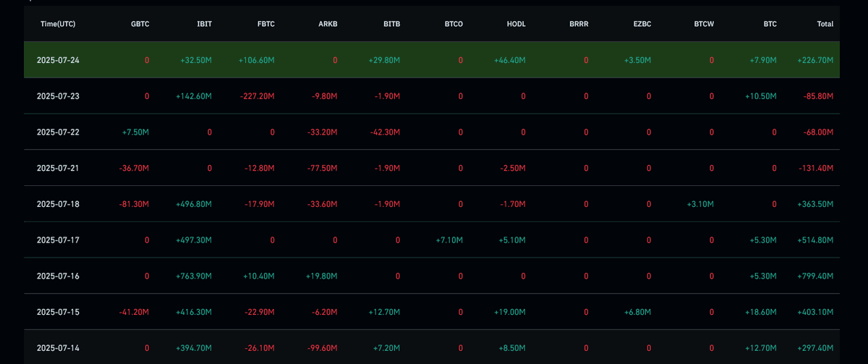
Task: Click the -85.80M total value
Action: coord(818,96)
